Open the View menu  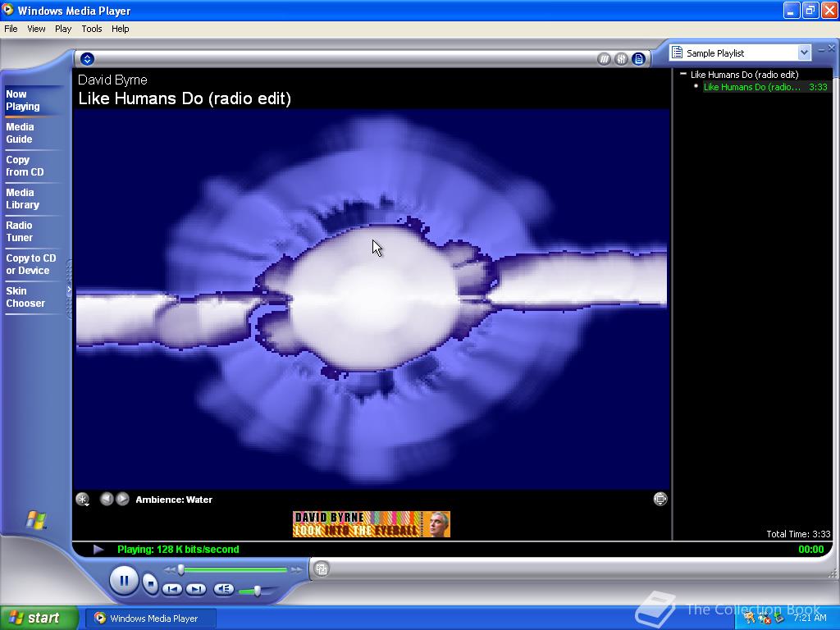coord(36,29)
